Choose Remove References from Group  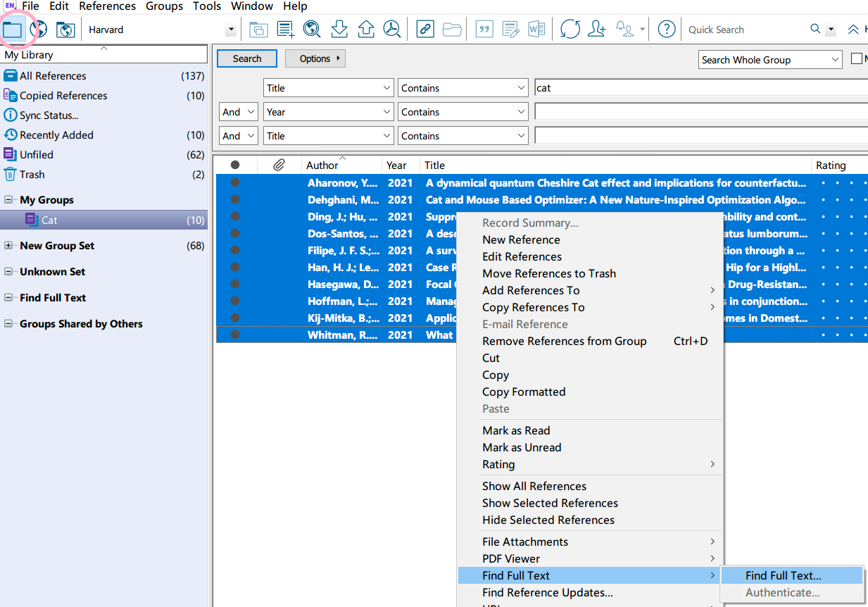tap(564, 341)
